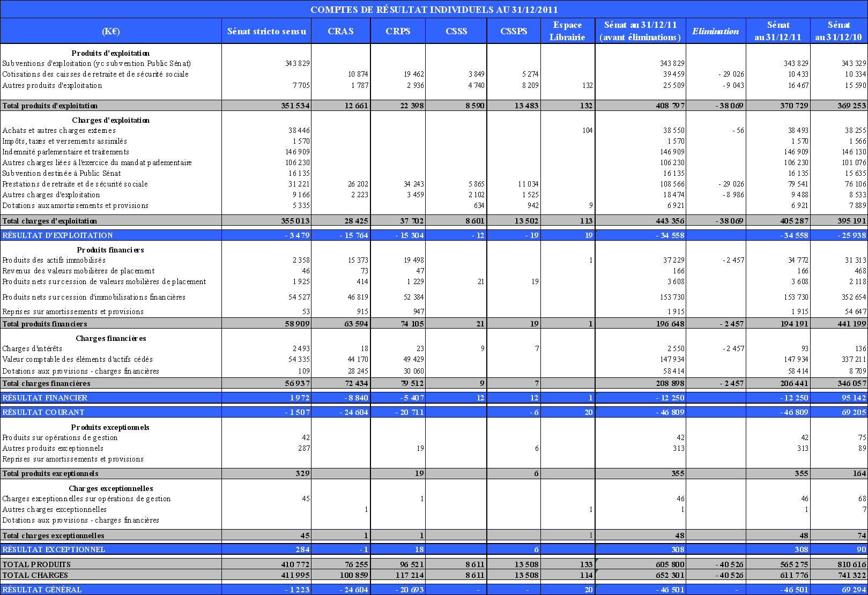Click the RÉSULTAT D'EXPLOITATION row label
This screenshot has height=595, width=868.
tap(58, 235)
